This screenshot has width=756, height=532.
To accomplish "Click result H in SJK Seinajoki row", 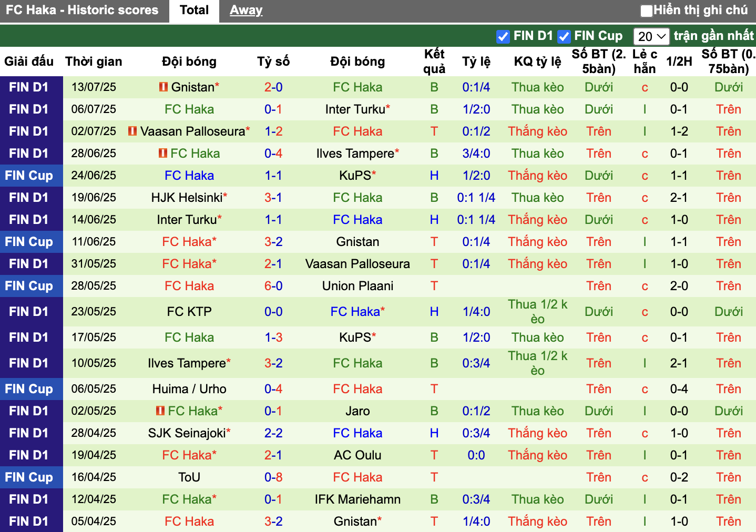I will (434, 433).
